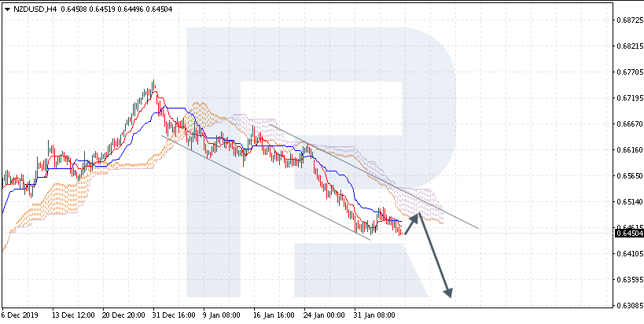Select the 24 Jan 00:00 time label
The height and width of the screenshot is (324, 644).
click(x=324, y=315)
